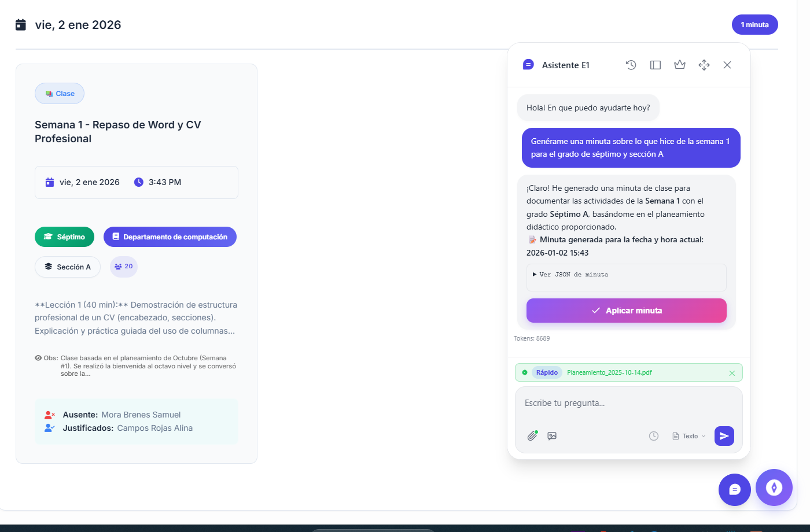Toggle assistant sidebar panel layout icon
Viewport: 810px width, 532px height.
point(656,65)
